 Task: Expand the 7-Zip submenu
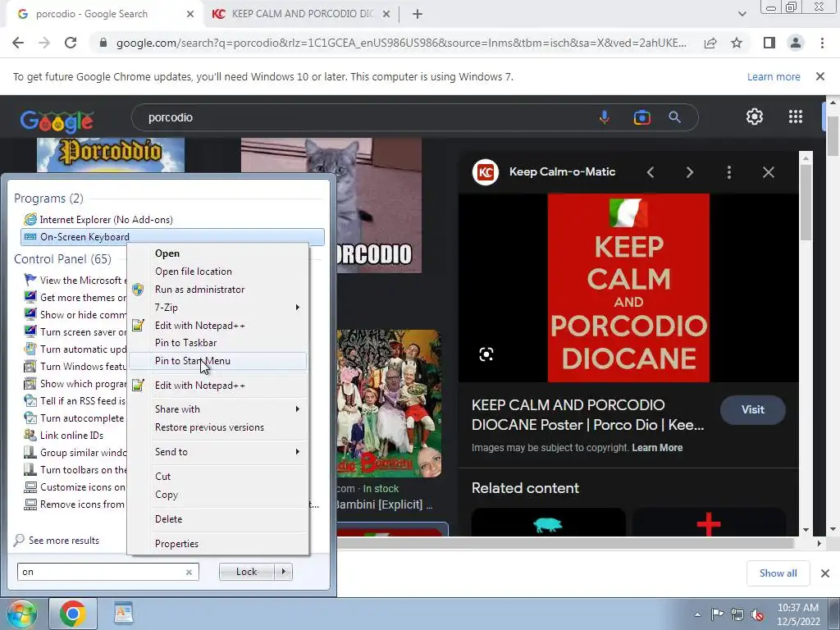click(x=218, y=308)
